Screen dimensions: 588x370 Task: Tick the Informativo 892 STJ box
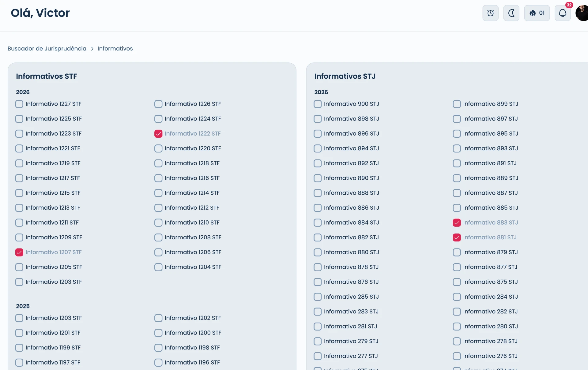[318, 163]
